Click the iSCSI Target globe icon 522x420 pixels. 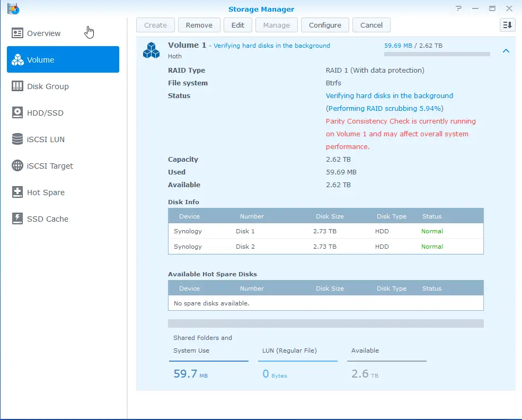click(17, 166)
